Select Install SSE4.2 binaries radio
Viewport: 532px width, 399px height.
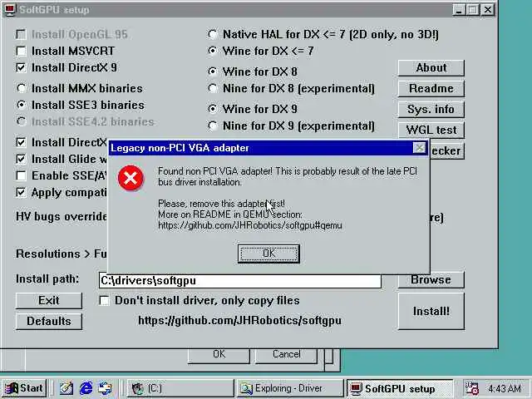pos(22,121)
